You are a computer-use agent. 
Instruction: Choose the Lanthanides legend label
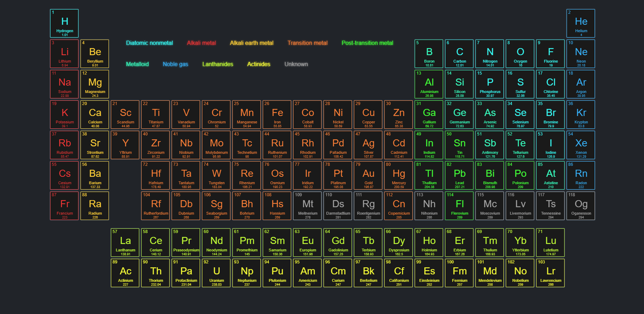(218, 64)
